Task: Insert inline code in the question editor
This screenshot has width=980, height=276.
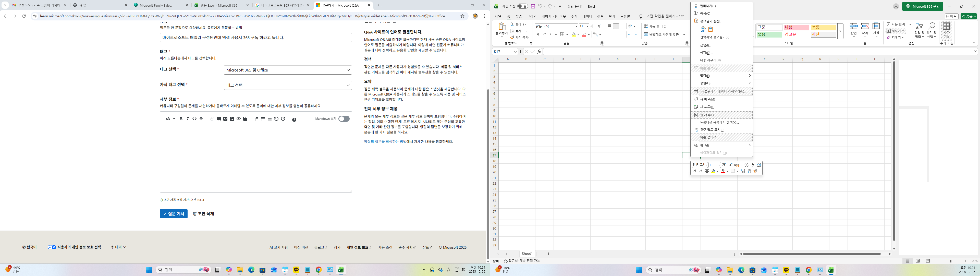Action: [194, 119]
